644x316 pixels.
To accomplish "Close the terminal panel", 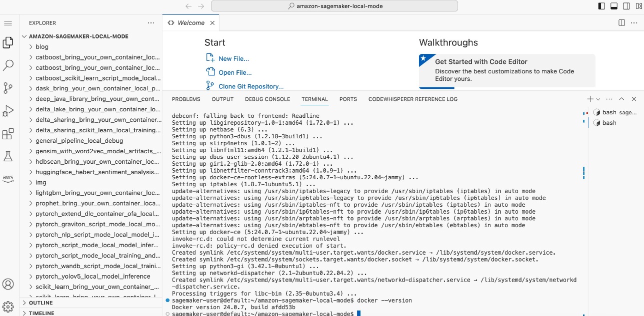I will (634, 99).
